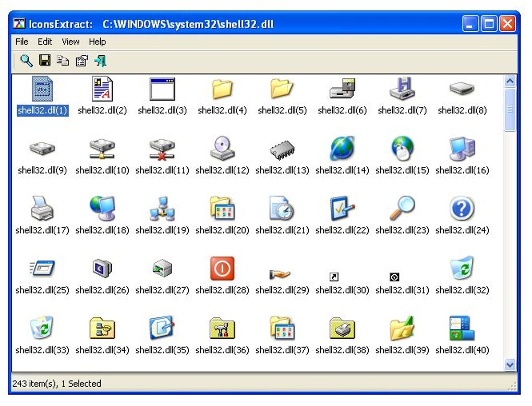Image resolution: width=532 pixels, height=406 pixels.
Task: Select the programs folder icon shell32.dll(20)
Action: click(222, 208)
